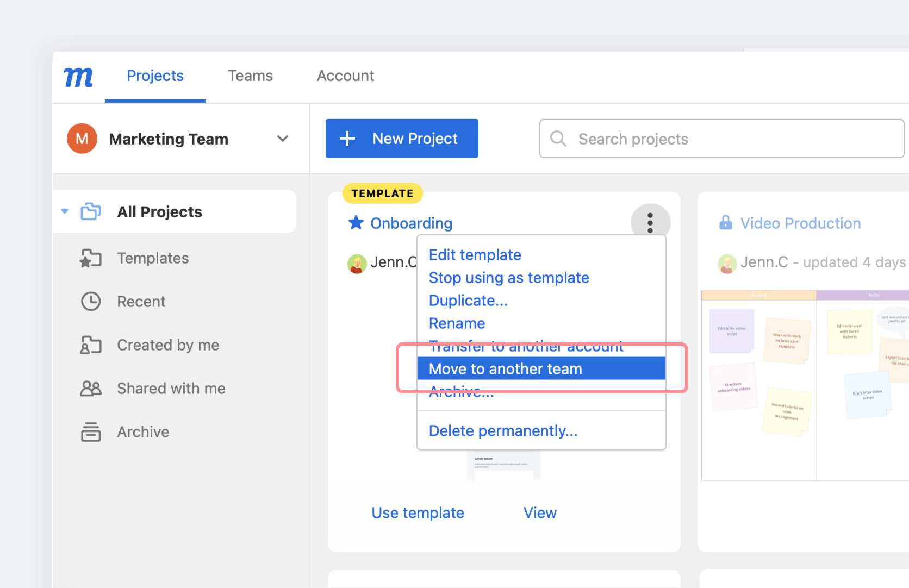Click the Moqups logo icon
Image resolution: width=909 pixels, height=588 pixels.
78,77
